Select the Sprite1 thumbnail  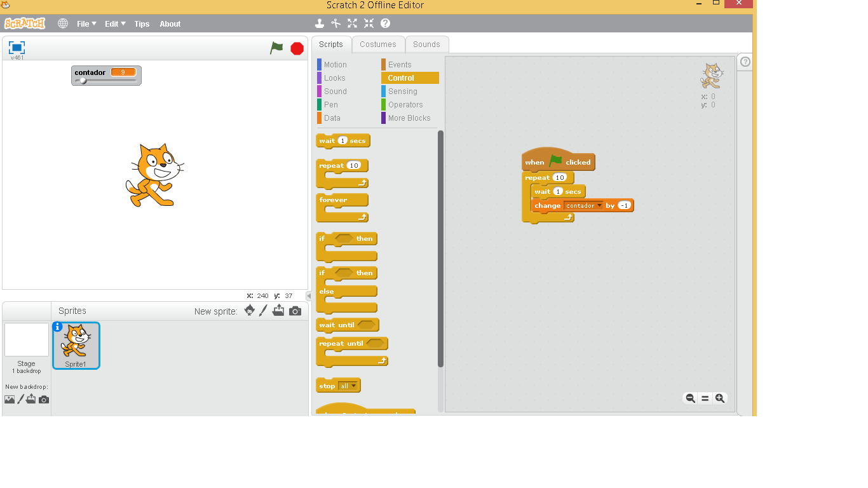click(x=76, y=346)
